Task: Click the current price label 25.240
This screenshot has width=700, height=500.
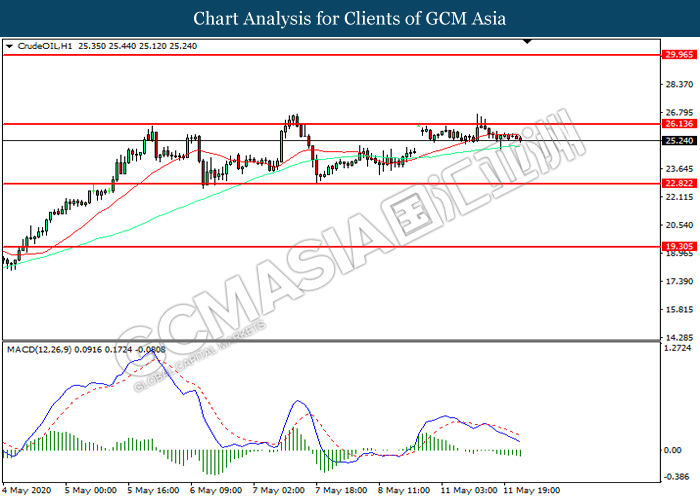Action: (x=679, y=141)
